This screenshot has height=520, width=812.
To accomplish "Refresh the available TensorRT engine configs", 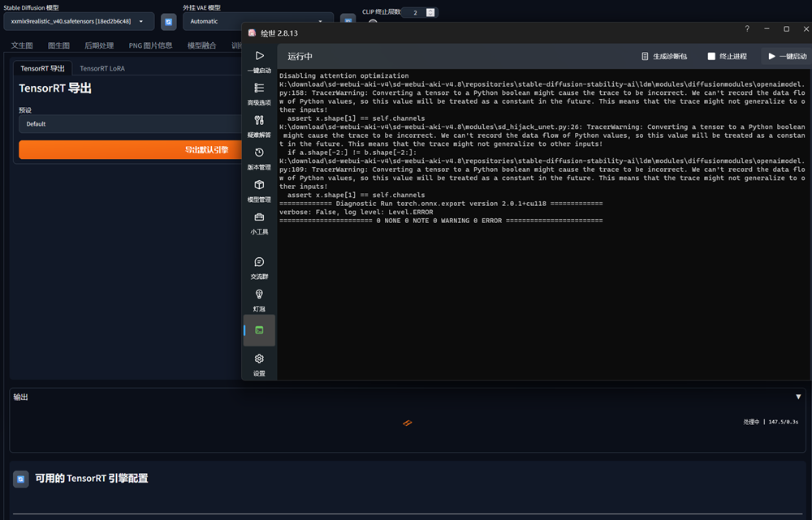I will 21,479.
